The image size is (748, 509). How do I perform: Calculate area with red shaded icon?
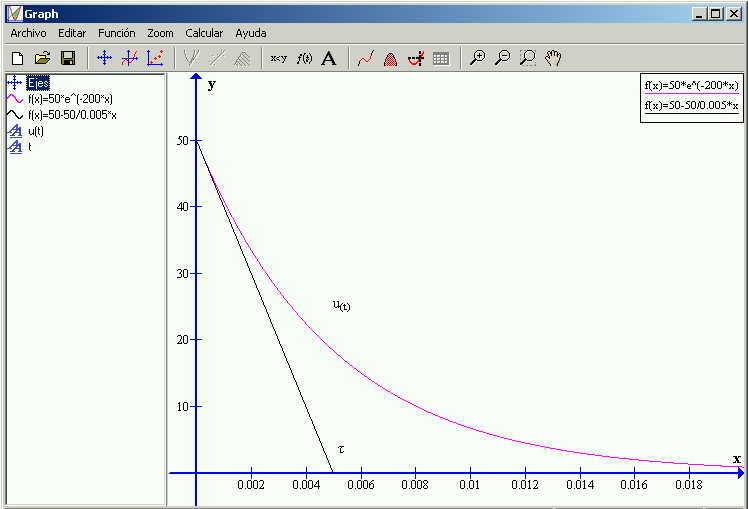[391, 58]
